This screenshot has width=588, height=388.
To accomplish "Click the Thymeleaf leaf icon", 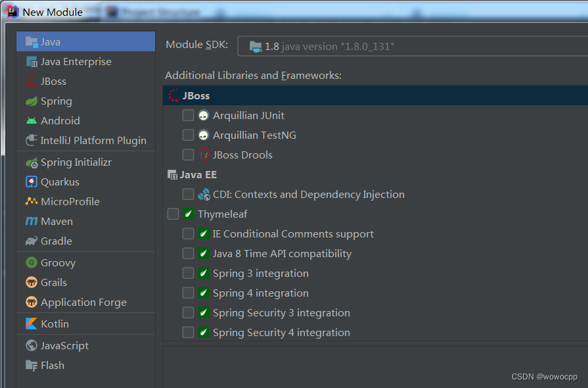I will [x=189, y=214].
